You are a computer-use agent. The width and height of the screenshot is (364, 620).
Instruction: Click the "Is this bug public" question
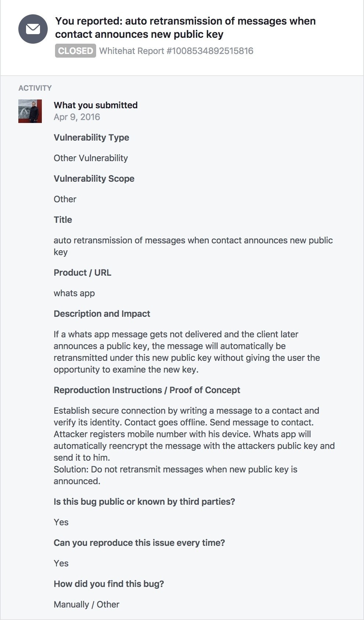click(144, 501)
